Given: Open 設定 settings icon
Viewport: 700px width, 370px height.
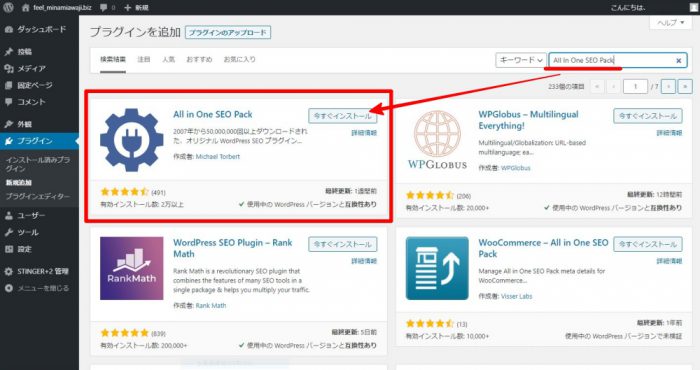Looking at the screenshot, I should click(8, 249).
